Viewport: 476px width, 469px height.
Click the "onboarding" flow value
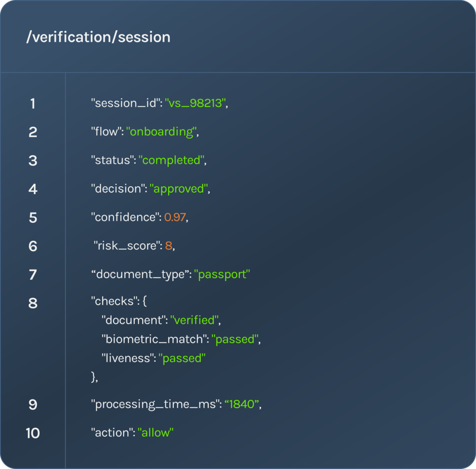[x=161, y=132]
